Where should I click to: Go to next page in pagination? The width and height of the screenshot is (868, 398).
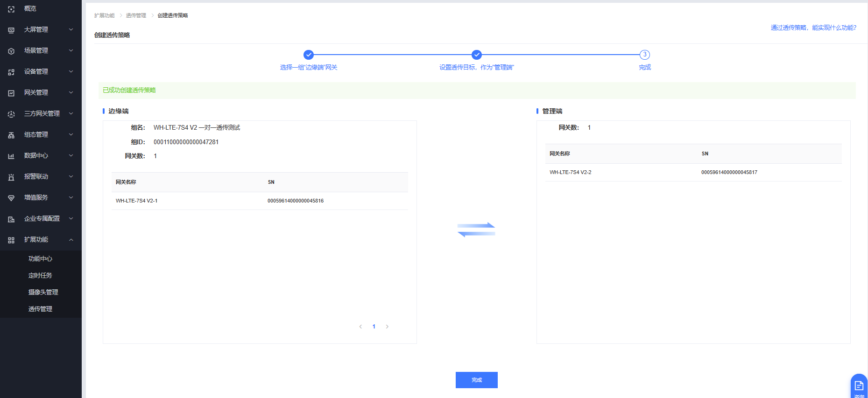(x=387, y=327)
